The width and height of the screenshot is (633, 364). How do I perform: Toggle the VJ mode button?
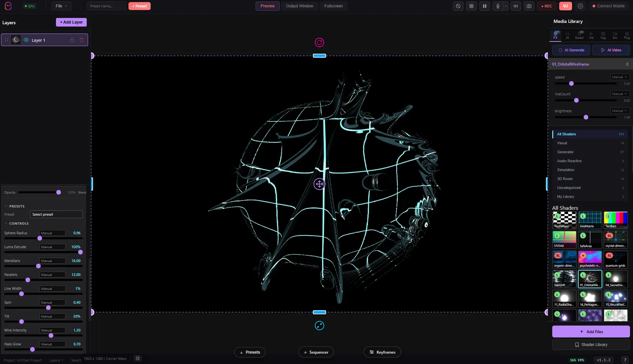click(x=565, y=6)
